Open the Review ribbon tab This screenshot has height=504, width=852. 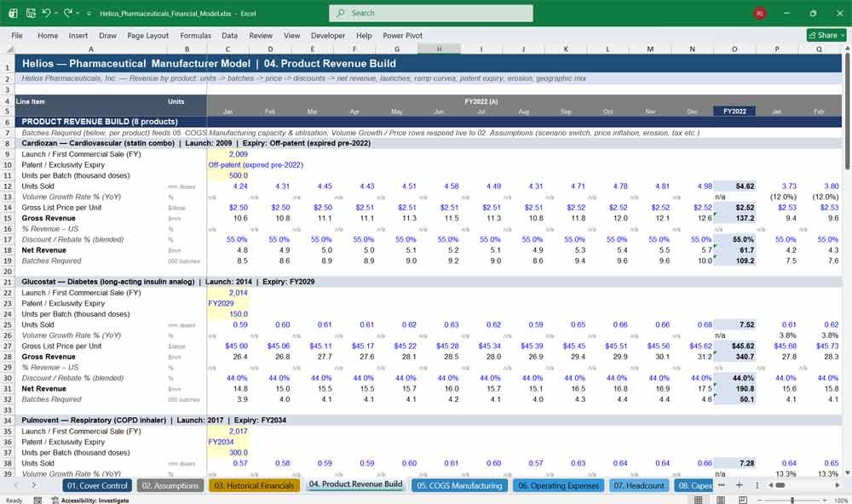point(261,35)
